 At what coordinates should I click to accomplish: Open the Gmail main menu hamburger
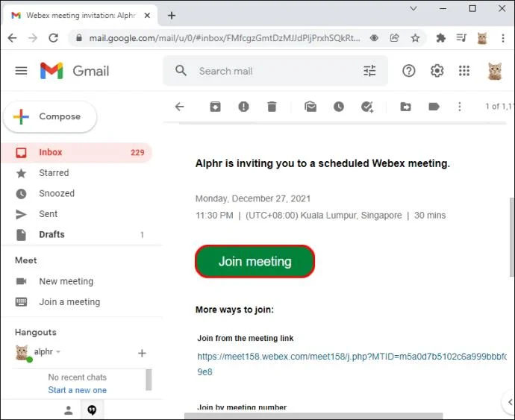point(22,71)
